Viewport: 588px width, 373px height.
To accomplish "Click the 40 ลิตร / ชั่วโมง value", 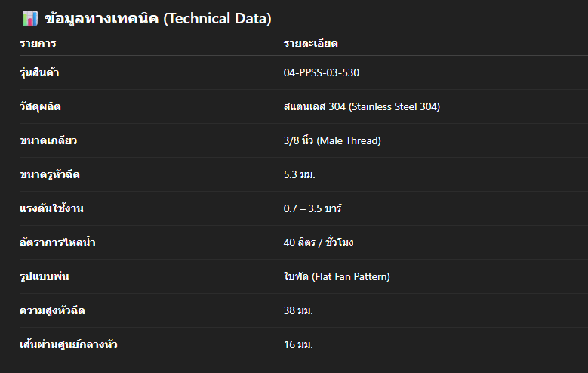I will (319, 243).
